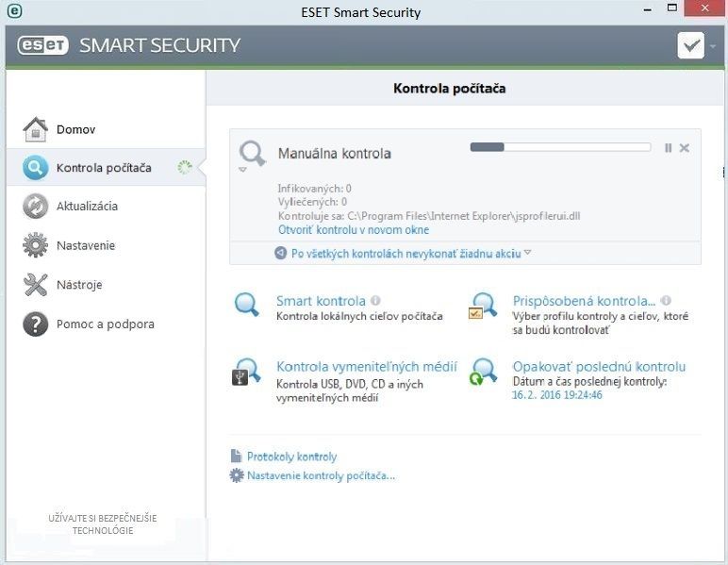Click the Prispôsobená kontrola magnifier icon
This screenshot has height=565, width=728.
coord(483,306)
